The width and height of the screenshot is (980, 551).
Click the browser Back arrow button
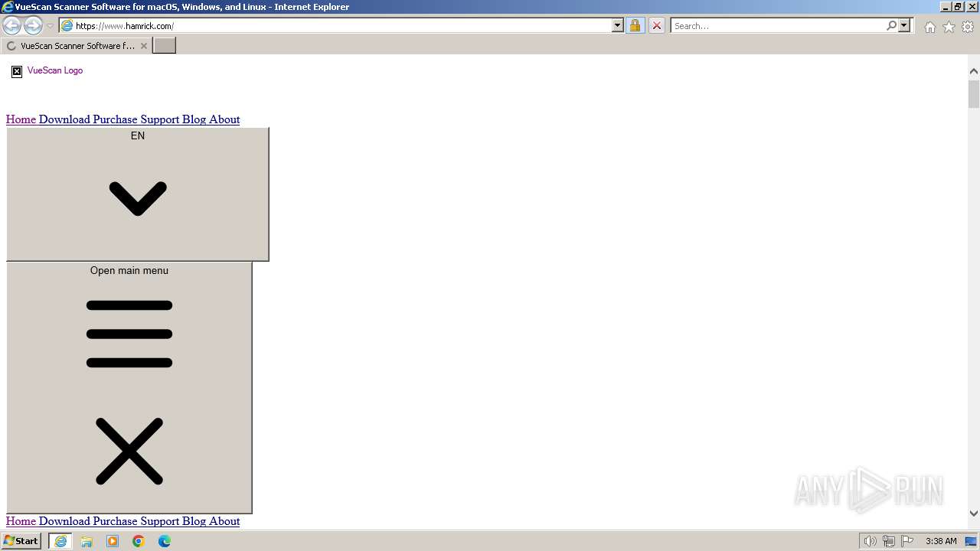coord(12,26)
